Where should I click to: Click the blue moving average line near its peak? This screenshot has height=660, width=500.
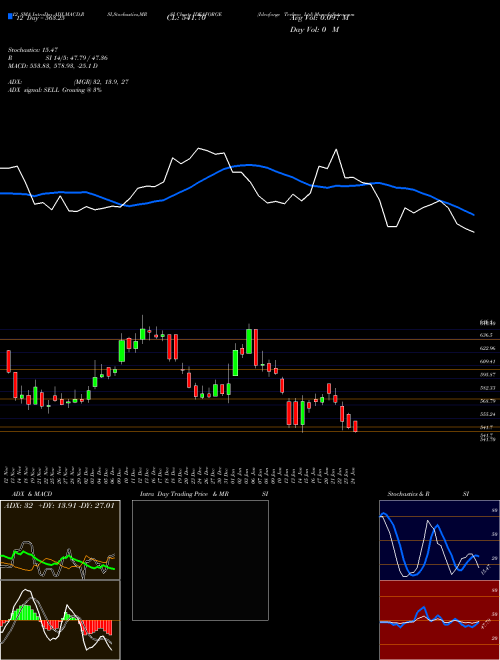pyautogui.click(x=249, y=165)
